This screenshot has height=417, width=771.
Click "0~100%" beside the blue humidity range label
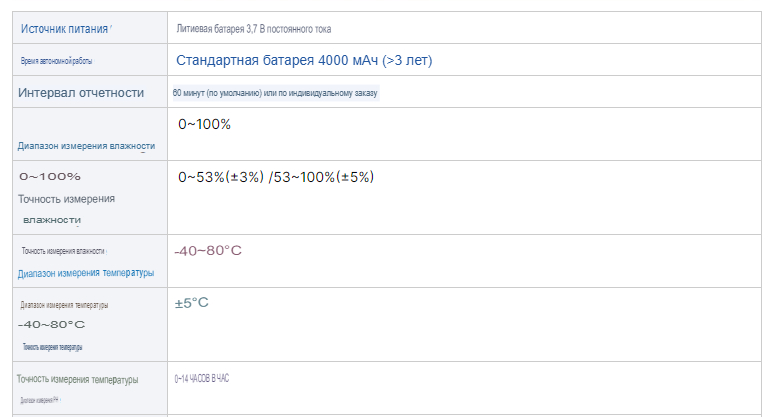click(x=204, y=125)
